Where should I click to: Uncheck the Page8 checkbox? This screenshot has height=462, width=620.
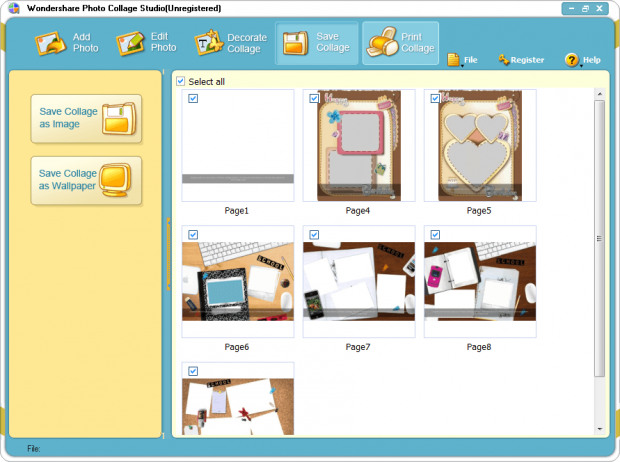click(435, 235)
